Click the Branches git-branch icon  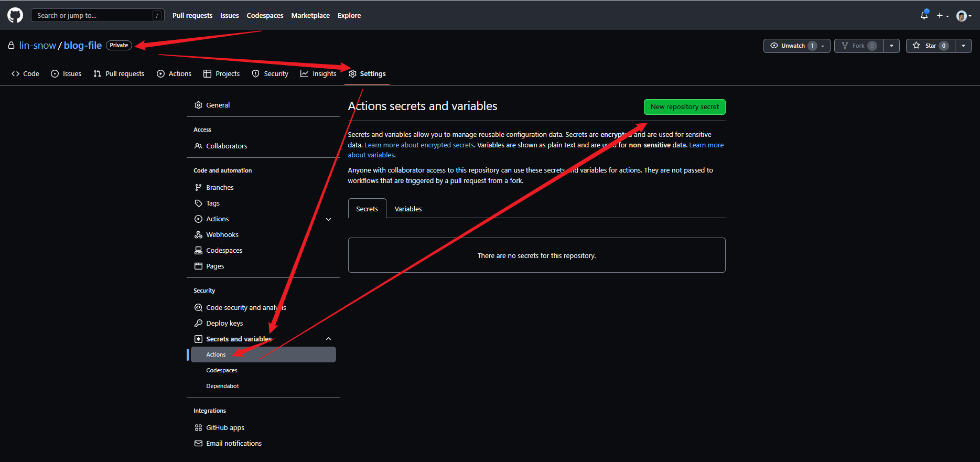pyautogui.click(x=198, y=187)
